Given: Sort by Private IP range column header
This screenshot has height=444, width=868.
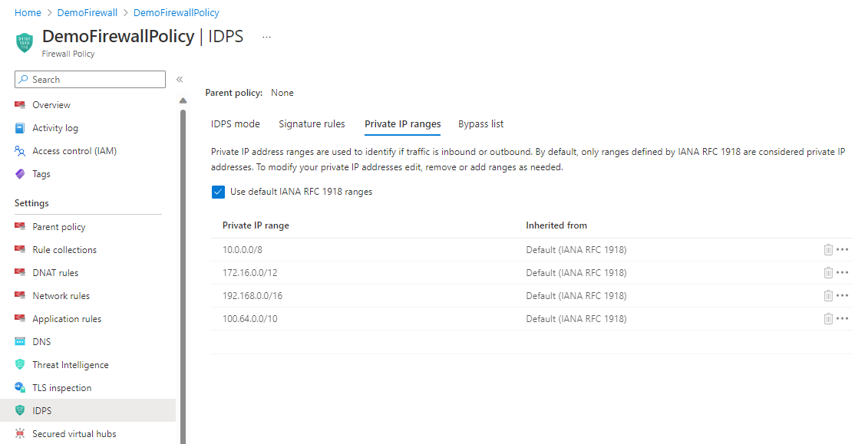Looking at the screenshot, I should pyautogui.click(x=256, y=225).
